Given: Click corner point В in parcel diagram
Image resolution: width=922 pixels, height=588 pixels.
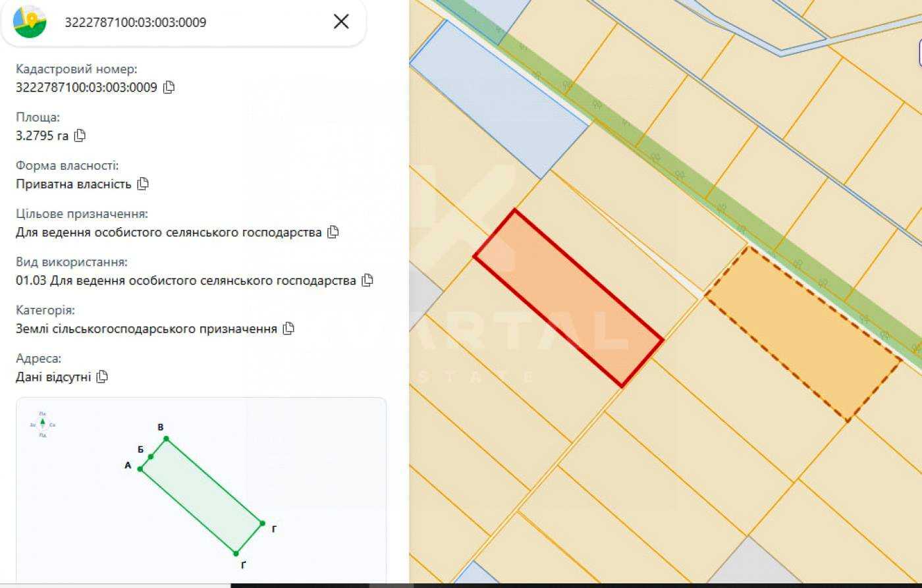Looking at the screenshot, I should tap(166, 439).
